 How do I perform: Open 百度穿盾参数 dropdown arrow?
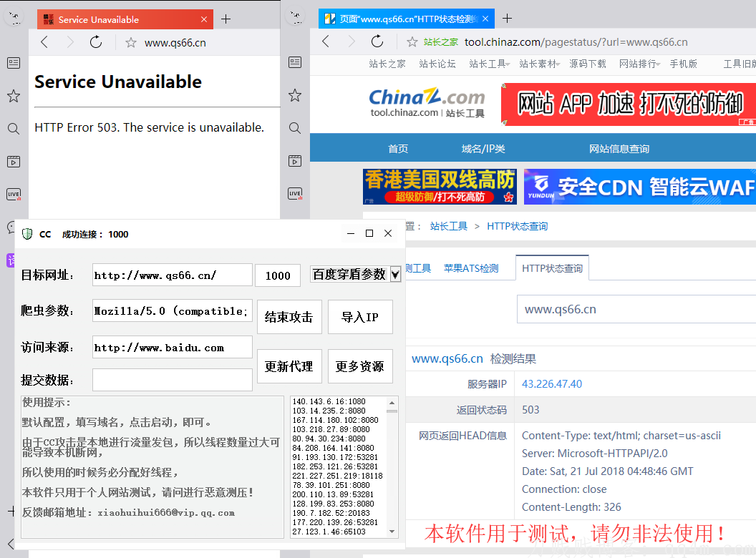pyautogui.click(x=395, y=275)
